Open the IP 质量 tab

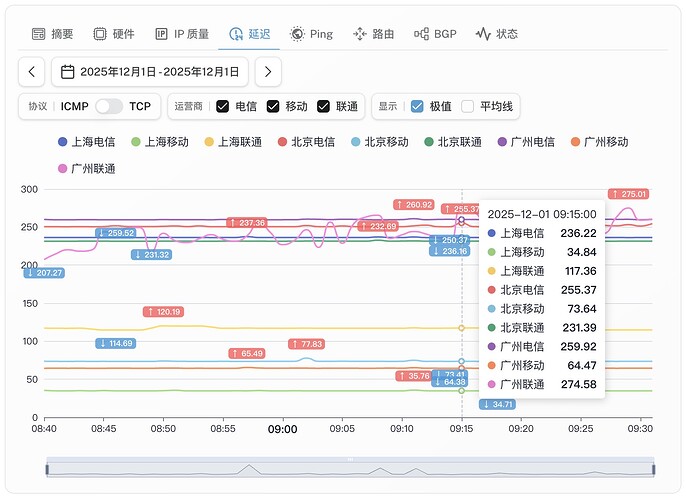tap(182, 34)
